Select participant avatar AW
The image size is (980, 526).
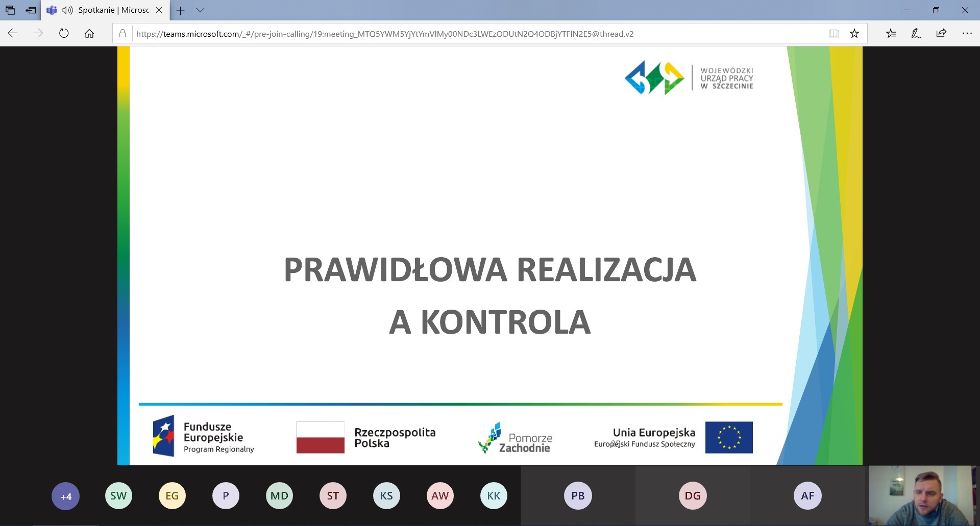coord(440,495)
